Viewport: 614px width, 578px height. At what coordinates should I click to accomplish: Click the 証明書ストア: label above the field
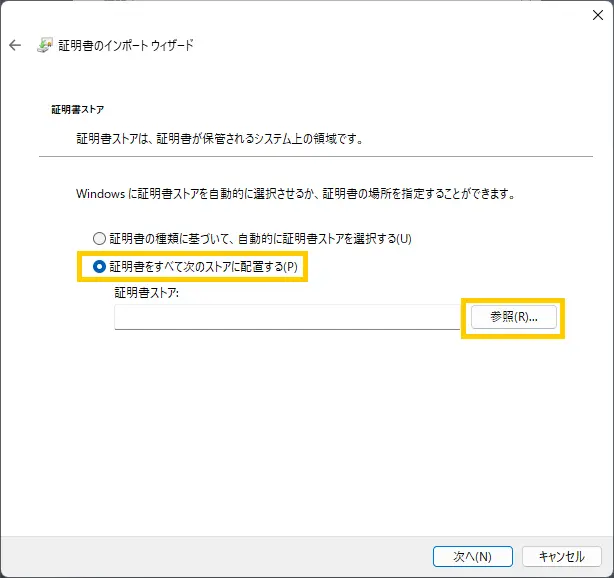click(x=146, y=293)
